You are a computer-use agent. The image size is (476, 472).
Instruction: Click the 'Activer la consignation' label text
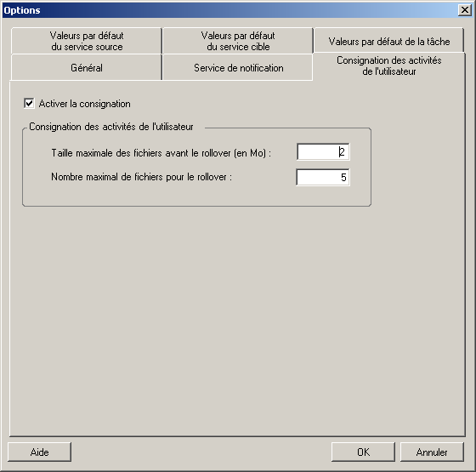pyautogui.click(x=85, y=104)
